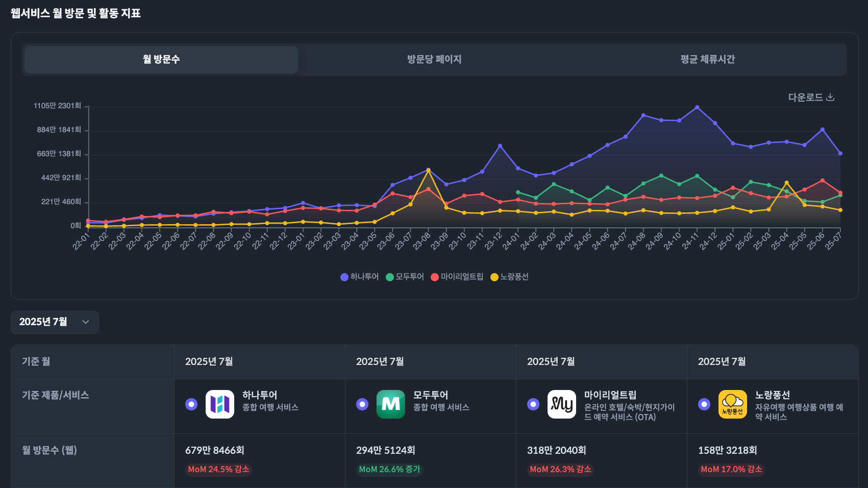This screenshot has height=488, width=868.
Task: Click the MoM 26.6% 증가 badge
Action: coord(389,470)
